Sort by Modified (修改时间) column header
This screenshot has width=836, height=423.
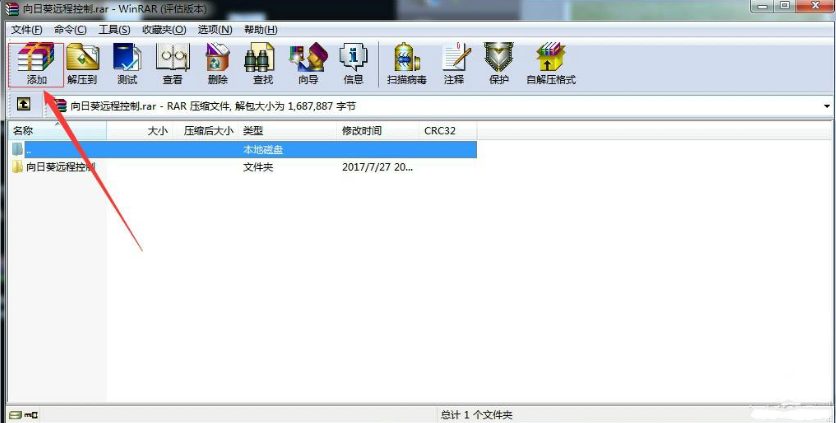(x=378, y=131)
